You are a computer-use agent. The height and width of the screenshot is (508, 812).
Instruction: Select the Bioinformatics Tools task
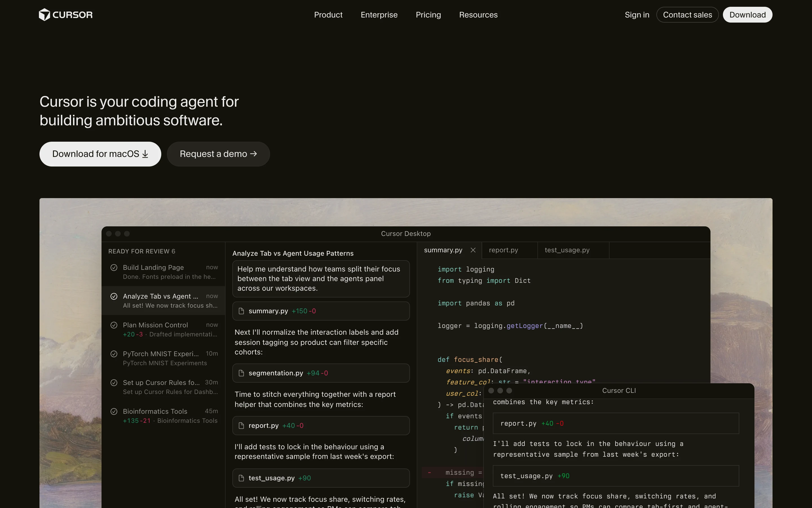(164, 416)
